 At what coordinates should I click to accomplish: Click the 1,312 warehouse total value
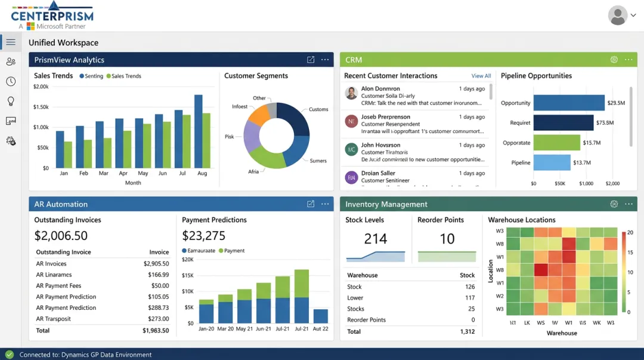[467, 331]
